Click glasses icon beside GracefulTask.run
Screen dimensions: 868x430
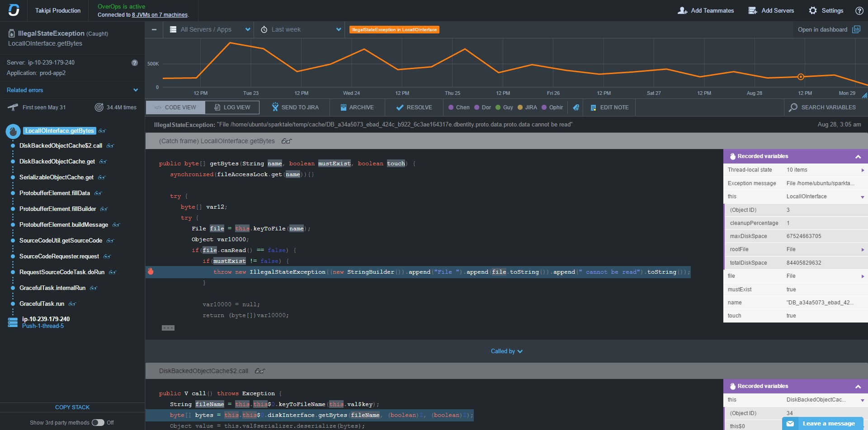point(72,304)
